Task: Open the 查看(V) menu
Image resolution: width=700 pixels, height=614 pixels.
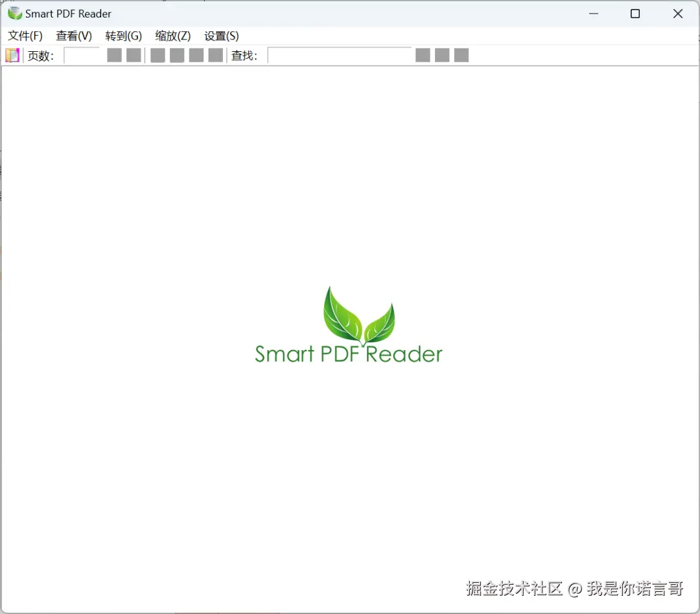Action: point(74,36)
